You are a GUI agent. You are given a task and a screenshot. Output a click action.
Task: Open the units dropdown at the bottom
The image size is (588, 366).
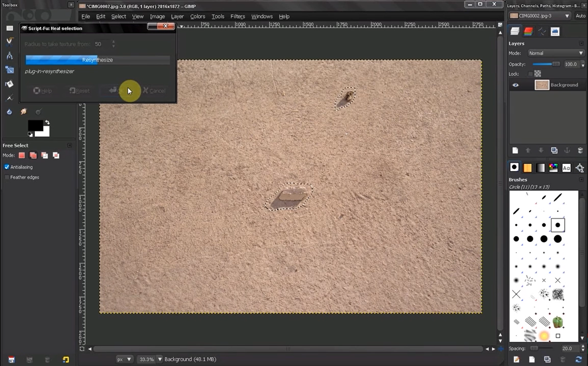124,359
